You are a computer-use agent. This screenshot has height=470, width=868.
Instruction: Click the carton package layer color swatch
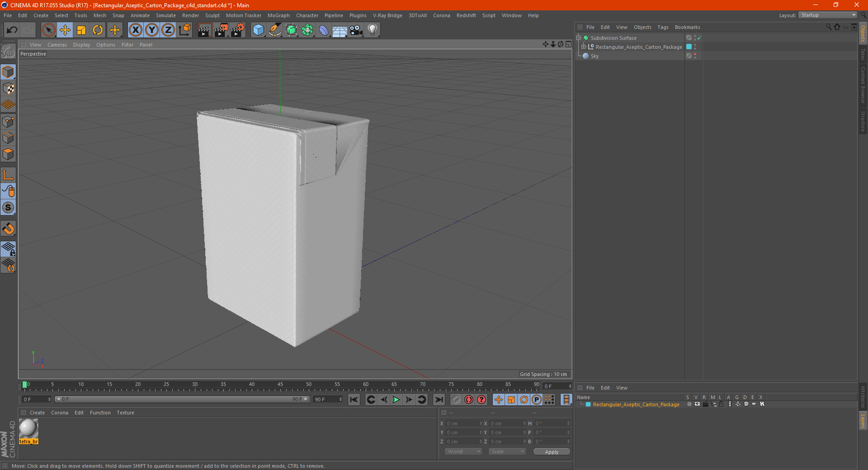click(x=689, y=47)
